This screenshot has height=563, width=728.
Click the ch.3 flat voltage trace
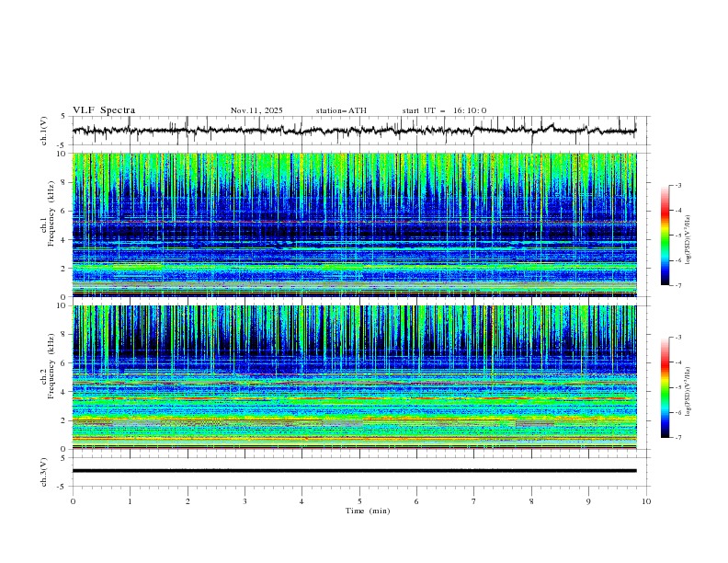[354, 471]
